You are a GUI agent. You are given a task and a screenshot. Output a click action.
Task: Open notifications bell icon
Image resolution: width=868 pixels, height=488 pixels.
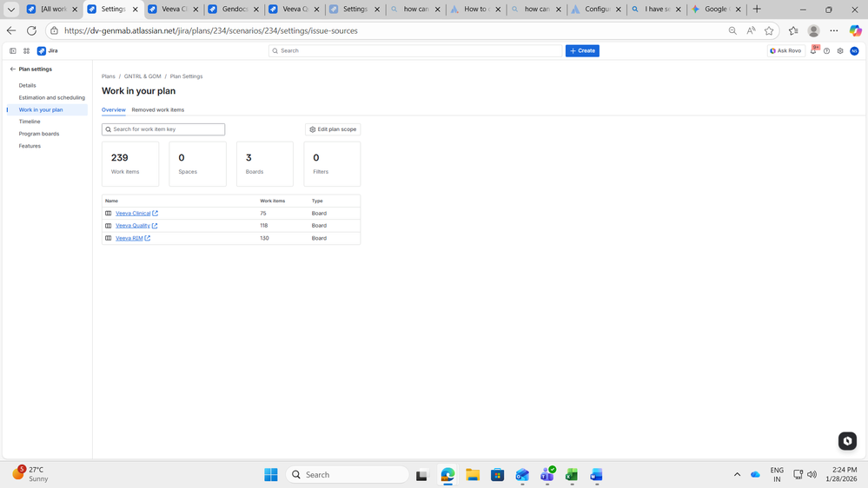(813, 51)
